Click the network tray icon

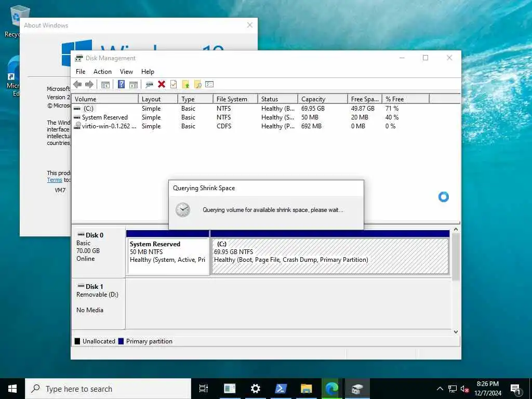point(453,389)
